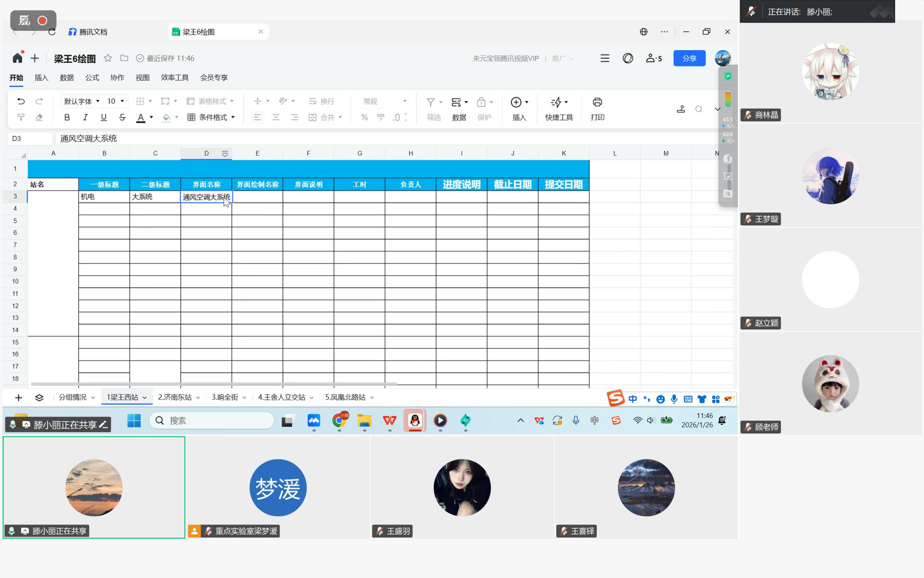The height and width of the screenshot is (578, 924).
Task: Open font size 10 dropdown
Action: coord(115,101)
